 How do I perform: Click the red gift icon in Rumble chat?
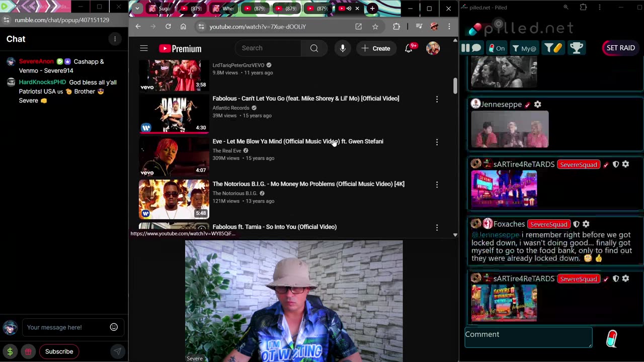28,351
